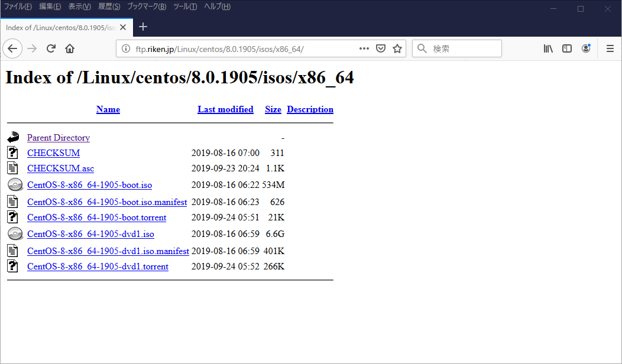Screen dimensions: 622x364
Task: Maximize the Firefox window
Action: pyautogui.click(x=581, y=9)
